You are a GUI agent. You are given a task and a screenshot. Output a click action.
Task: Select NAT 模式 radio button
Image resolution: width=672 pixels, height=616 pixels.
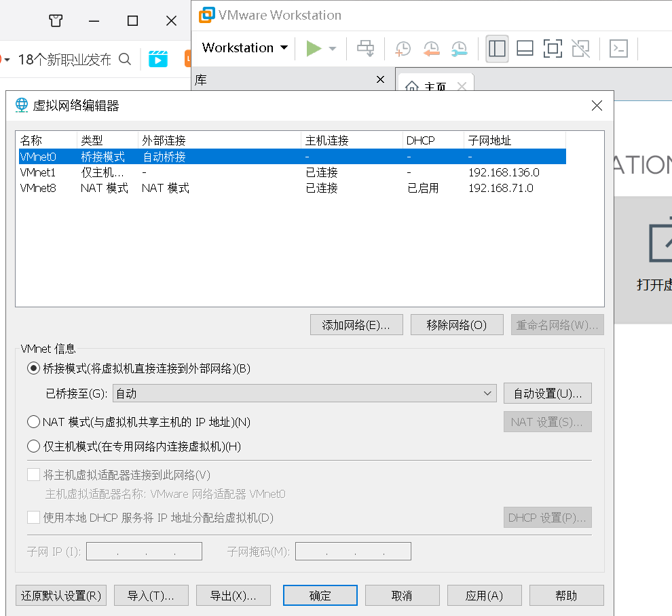coord(33,422)
